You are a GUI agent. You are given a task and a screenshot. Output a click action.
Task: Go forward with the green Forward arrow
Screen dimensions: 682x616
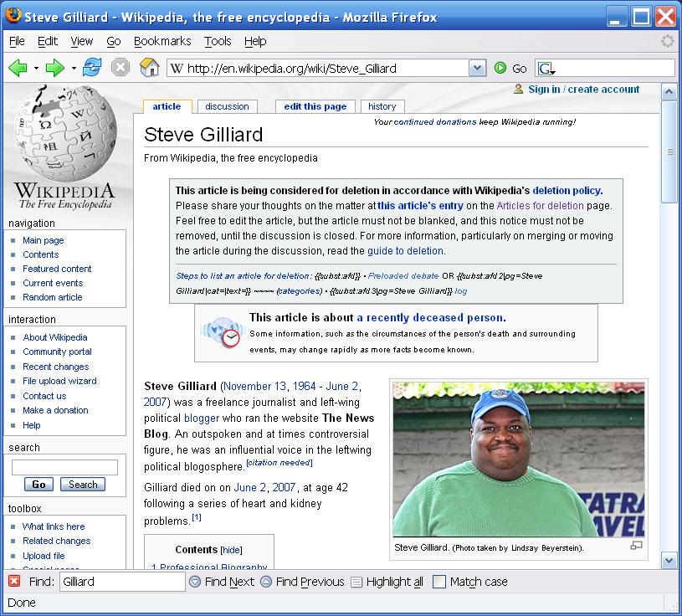54,68
